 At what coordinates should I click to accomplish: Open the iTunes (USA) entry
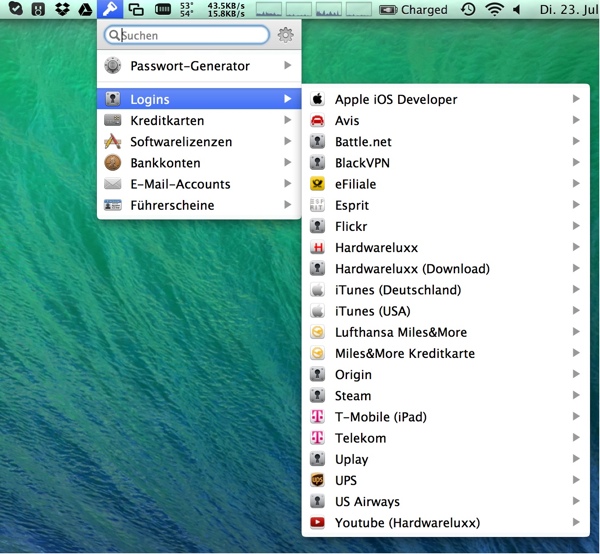(446, 311)
